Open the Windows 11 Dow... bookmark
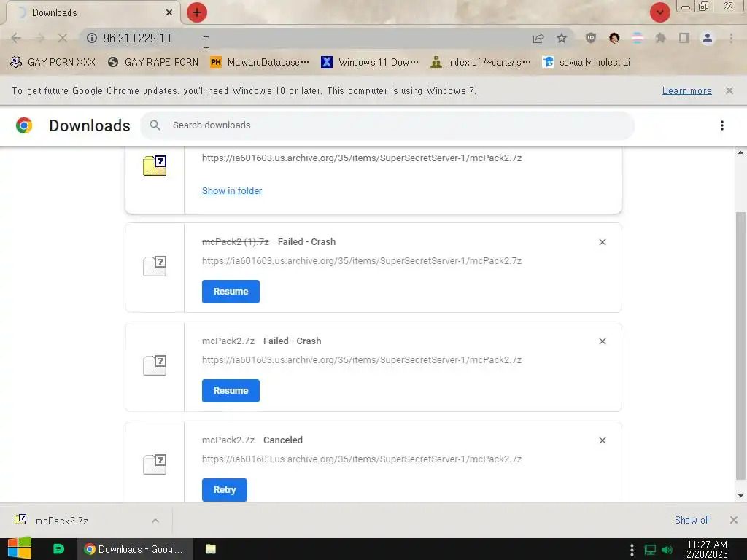747x560 pixels. (x=370, y=63)
